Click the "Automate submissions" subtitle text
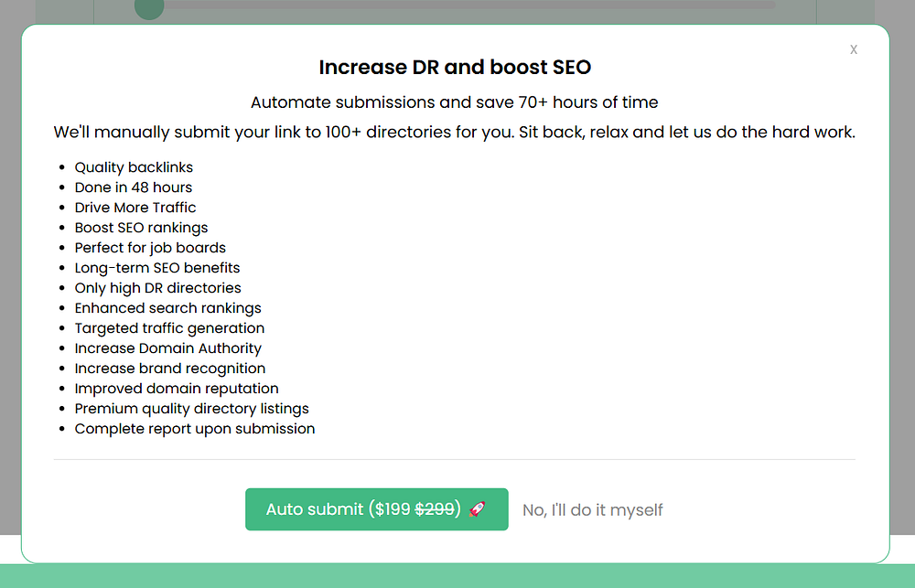915x588 pixels. (455, 102)
